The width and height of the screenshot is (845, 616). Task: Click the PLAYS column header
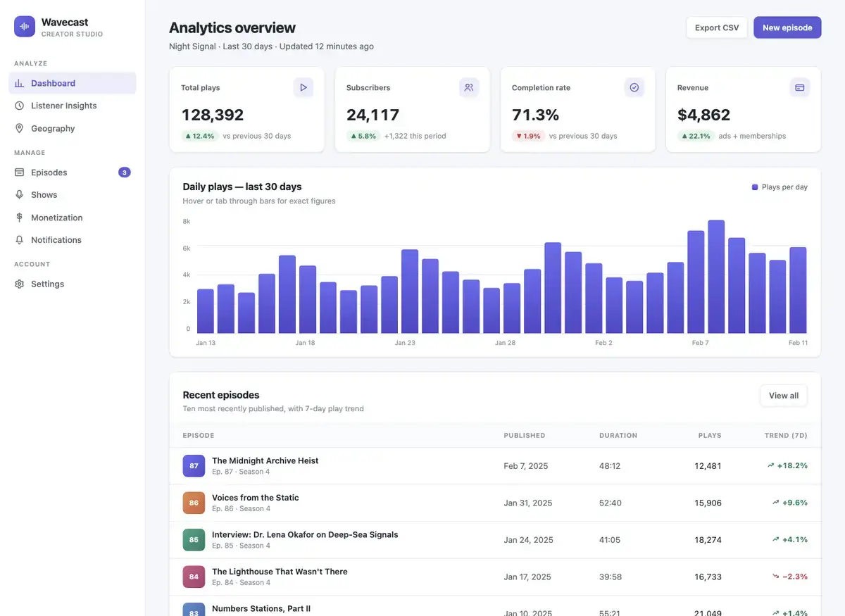tap(710, 436)
